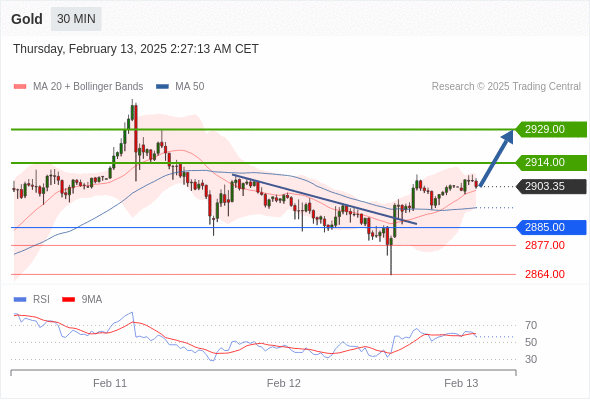The height and width of the screenshot is (400, 590).
Task: Click the 2903.35 current price tag
Action: pyautogui.click(x=550, y=186)
